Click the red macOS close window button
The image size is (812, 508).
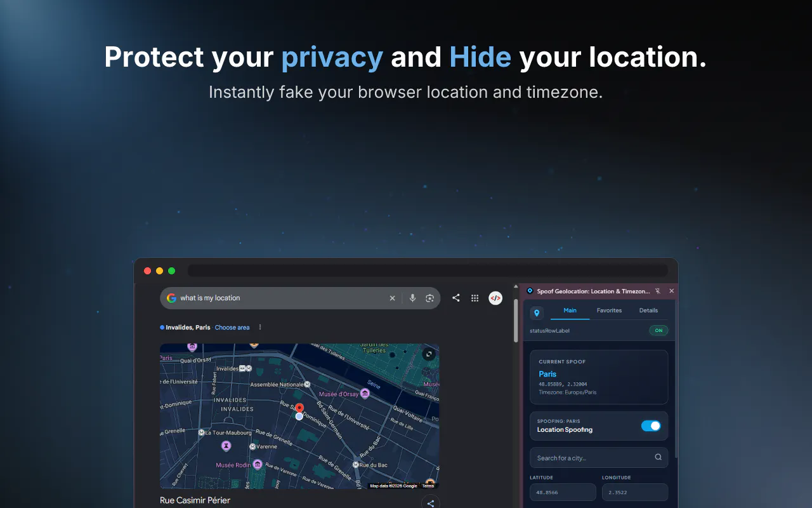(147, 271)
